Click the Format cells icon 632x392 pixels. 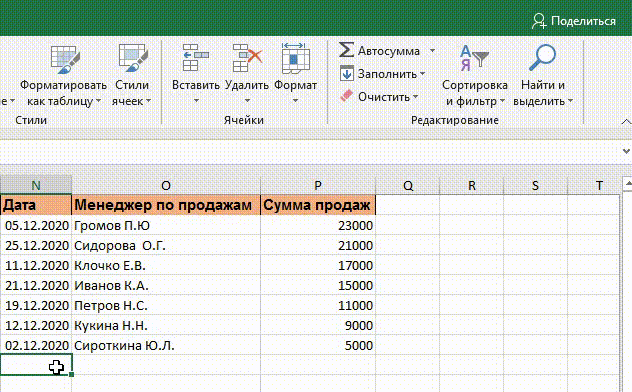pyautogui.click(x=295, y=59)
